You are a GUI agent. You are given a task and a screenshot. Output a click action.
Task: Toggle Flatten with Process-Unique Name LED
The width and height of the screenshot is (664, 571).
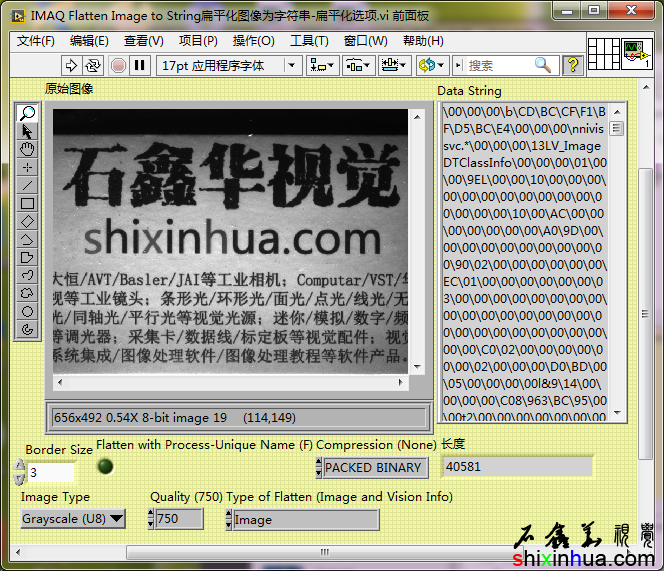click(106, 466)
